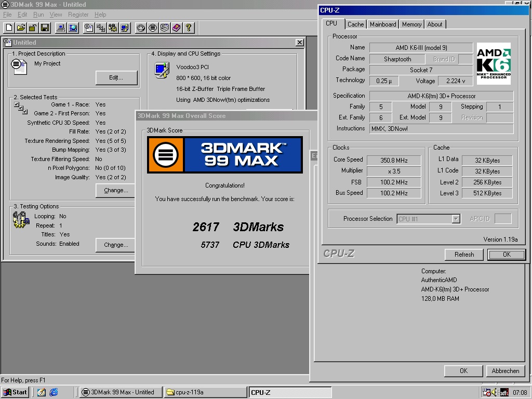Click the project description document toolbar icon

click(x=89, y=28)
